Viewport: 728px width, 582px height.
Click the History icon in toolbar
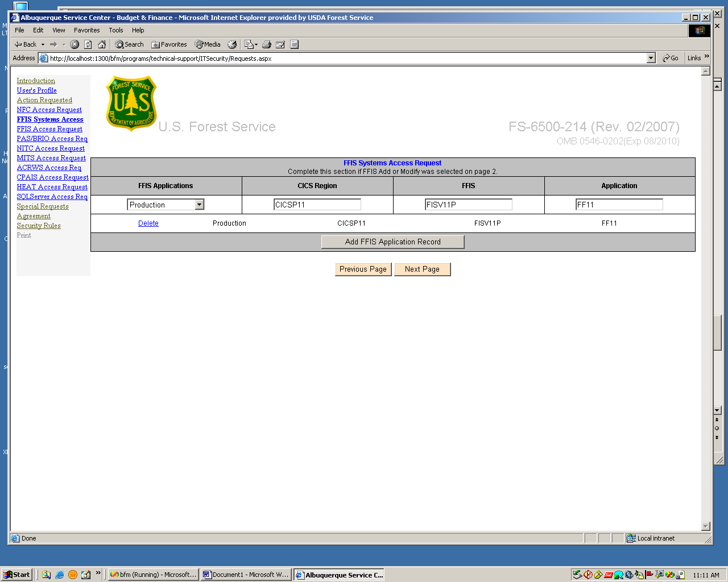click(232, 44)
